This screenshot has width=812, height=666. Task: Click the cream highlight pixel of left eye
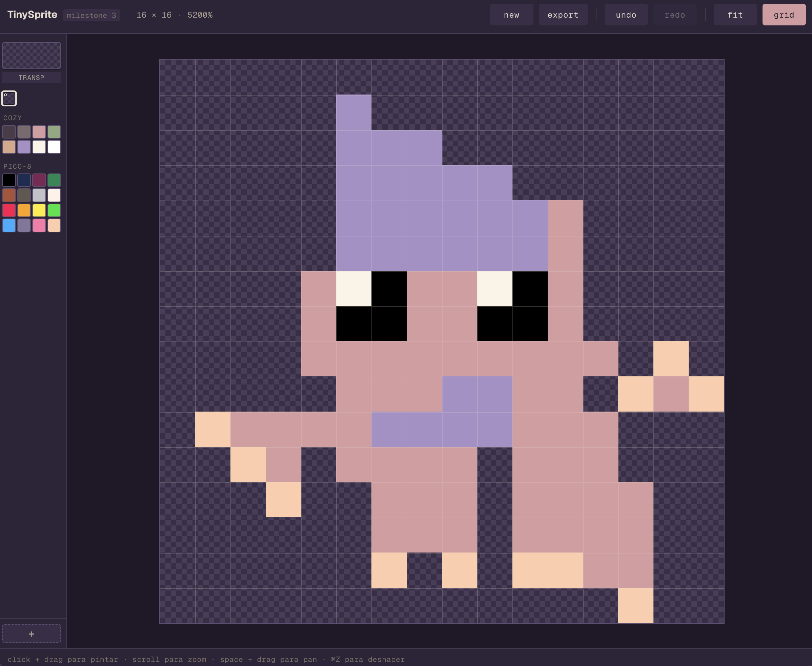[x=354, y=289]
